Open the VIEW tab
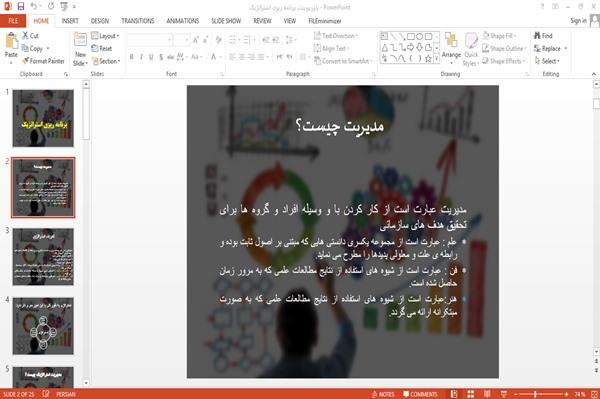Screen dimensions: 600x399 290,21
